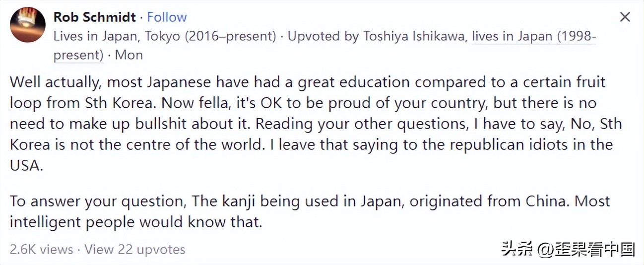Viewport: 644px width, 265px height.
Task: Open Toshiya Ishikawa's profile link
Action: (414, 36)
